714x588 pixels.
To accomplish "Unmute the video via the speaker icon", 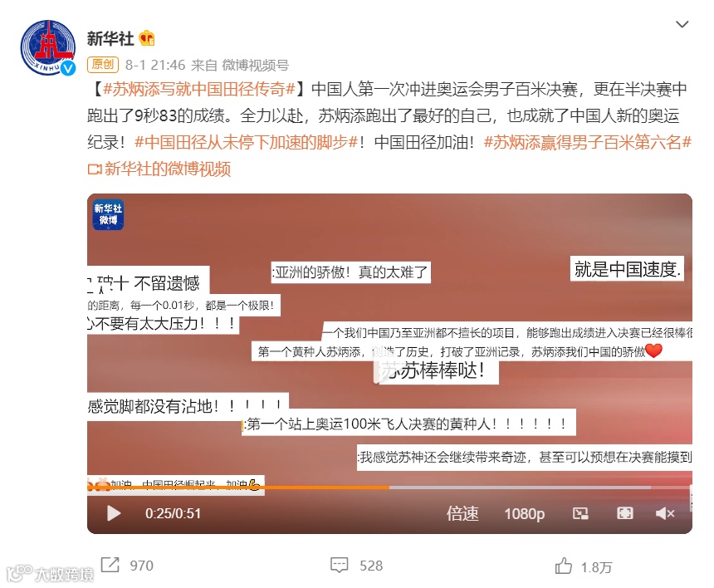I will coord(665,513).
